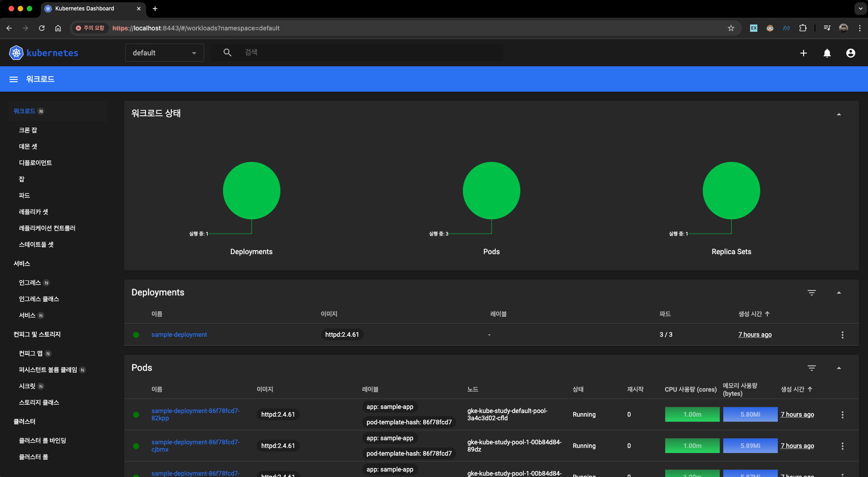Open the filter icon in Deployments section
The width and height of the screenshot is (868, 477).
812,293
